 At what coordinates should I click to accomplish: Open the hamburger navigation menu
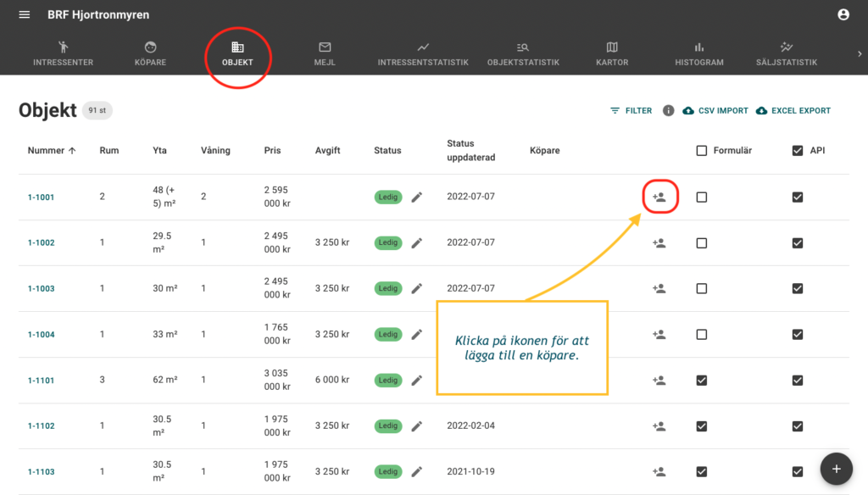tap(24, 15)
